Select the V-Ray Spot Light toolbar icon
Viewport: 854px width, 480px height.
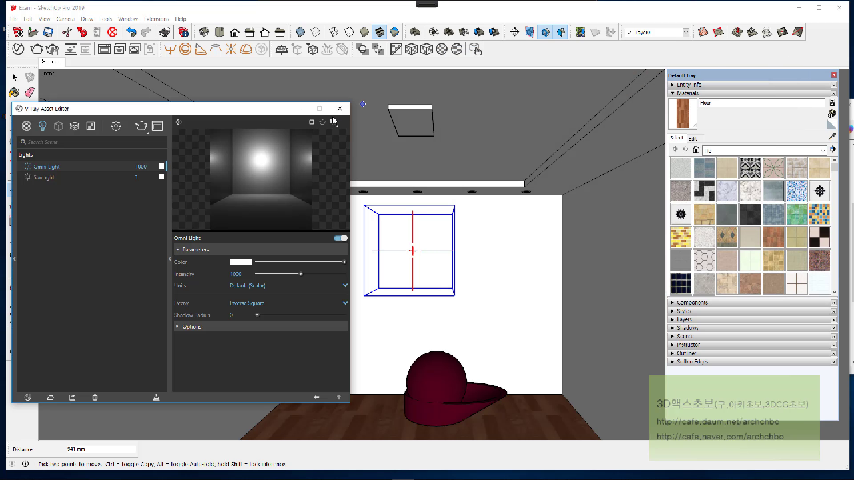coord(200,50)
